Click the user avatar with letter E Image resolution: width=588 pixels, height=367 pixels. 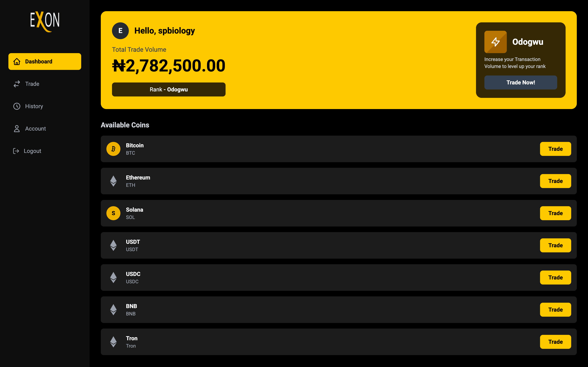coord(120,31)
